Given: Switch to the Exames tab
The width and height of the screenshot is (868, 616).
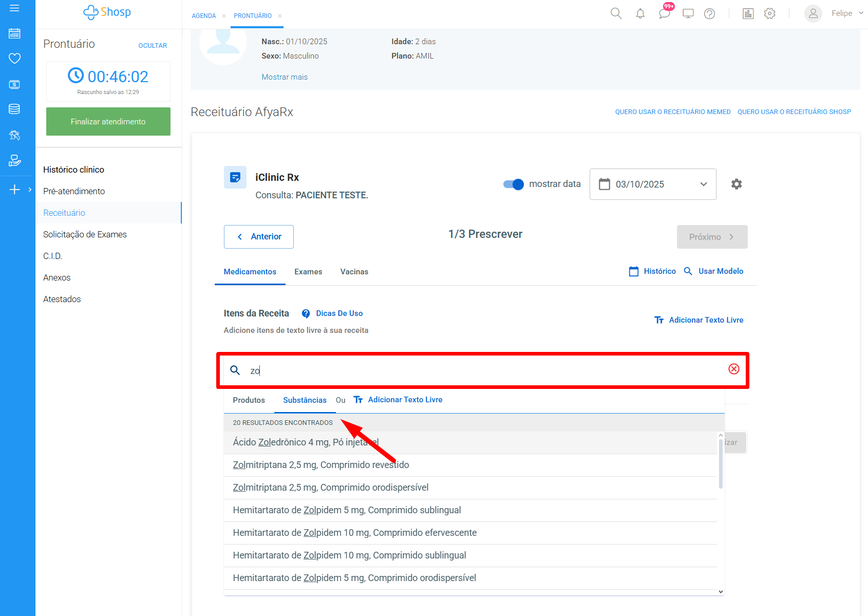Looking at the screenshot, I should [x=308, y=272].
